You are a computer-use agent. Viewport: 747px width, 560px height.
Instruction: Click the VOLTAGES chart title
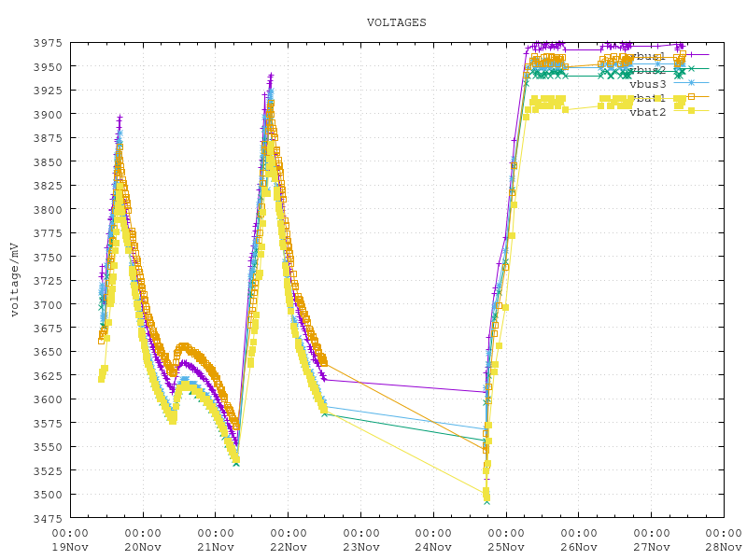[x=396, y=21]
